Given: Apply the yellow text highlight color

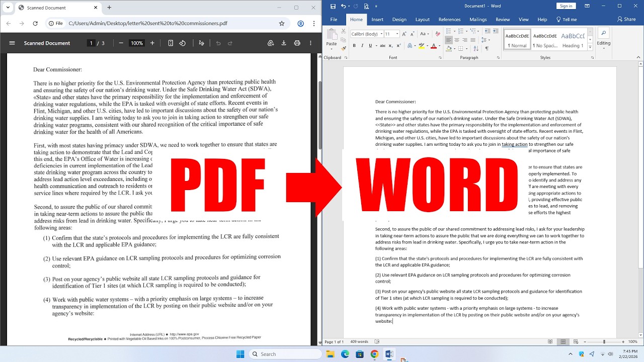Looking at the screenshot, I should [422, 46].
